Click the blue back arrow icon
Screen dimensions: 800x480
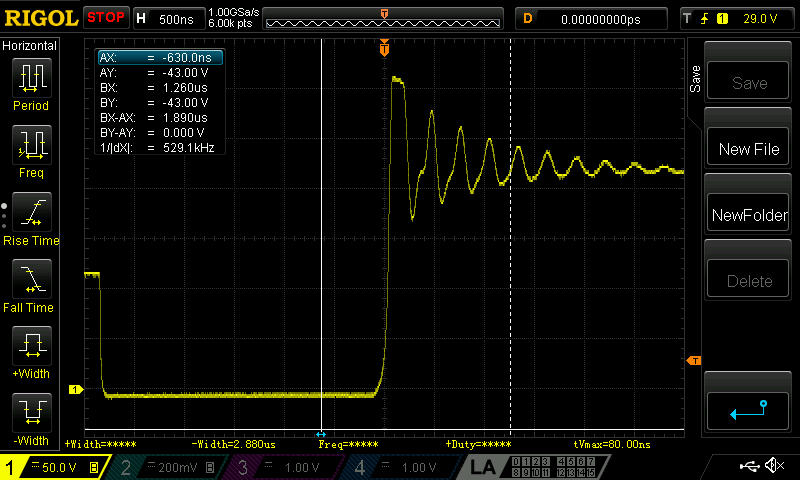point(748,411)
